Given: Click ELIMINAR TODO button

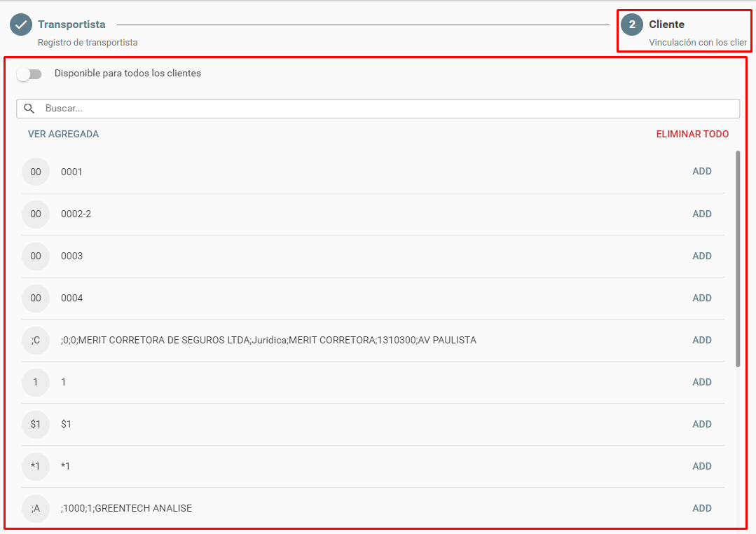Looking at the screenshot, I should tap(692, 134).
